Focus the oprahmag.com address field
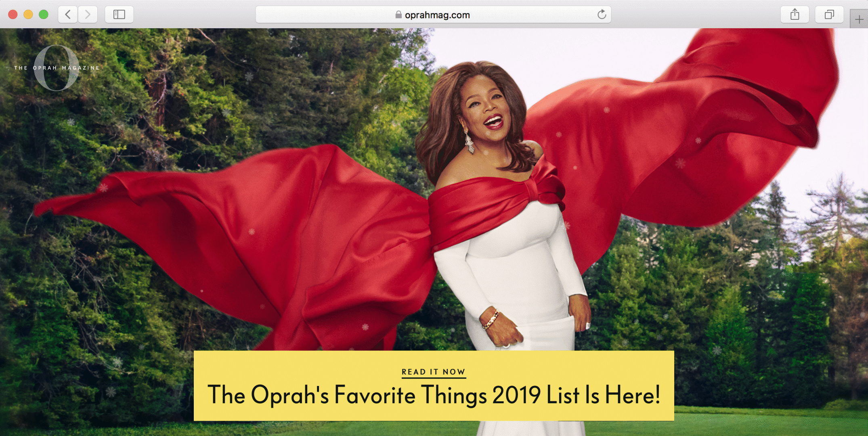The image size is (868, 436). (433, 15)
